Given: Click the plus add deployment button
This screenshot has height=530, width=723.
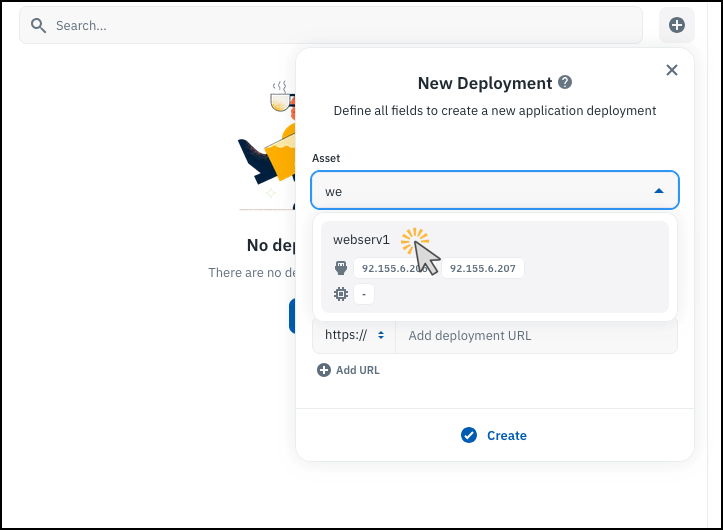Looking at the screenshot, I should pyautogui.click(x=676, y=25).
